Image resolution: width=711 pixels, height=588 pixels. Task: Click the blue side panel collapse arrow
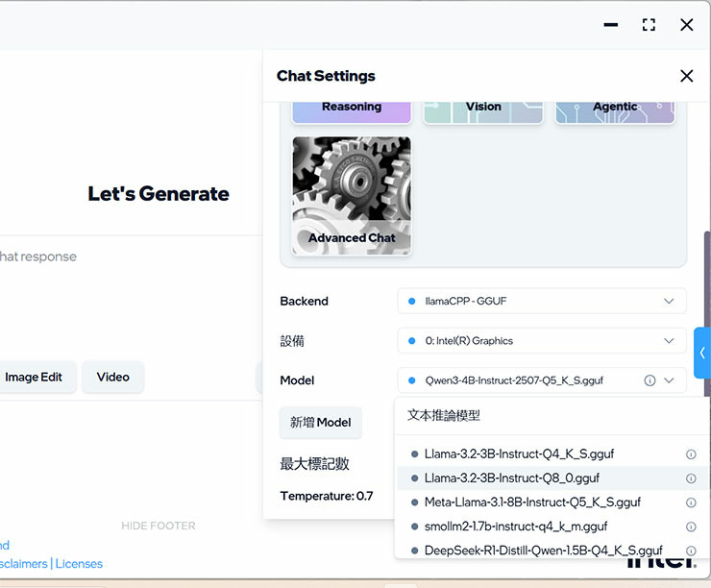702,353
